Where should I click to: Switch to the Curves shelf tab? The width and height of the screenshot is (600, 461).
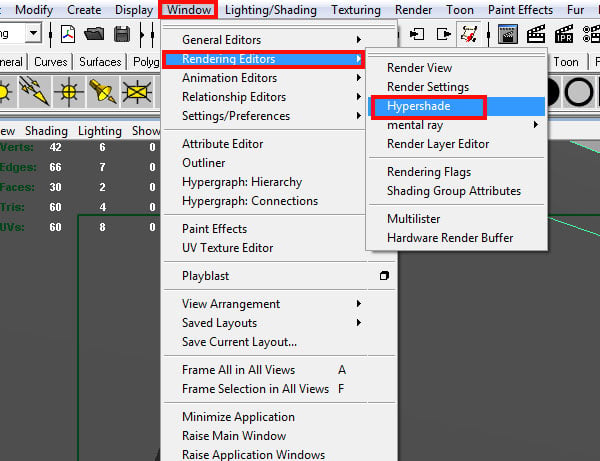(x=51, y=62)
